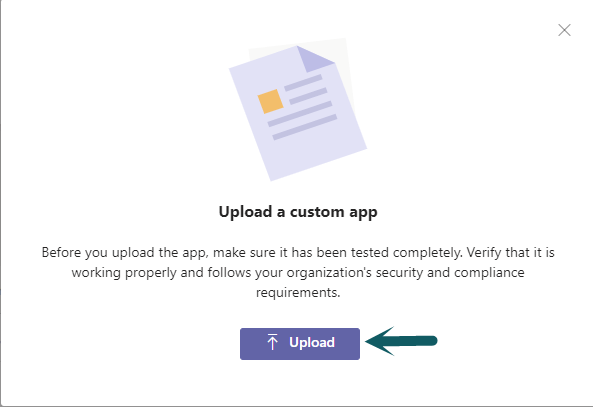
Task: Click the purple Upload button
Action: coord(300,343)
